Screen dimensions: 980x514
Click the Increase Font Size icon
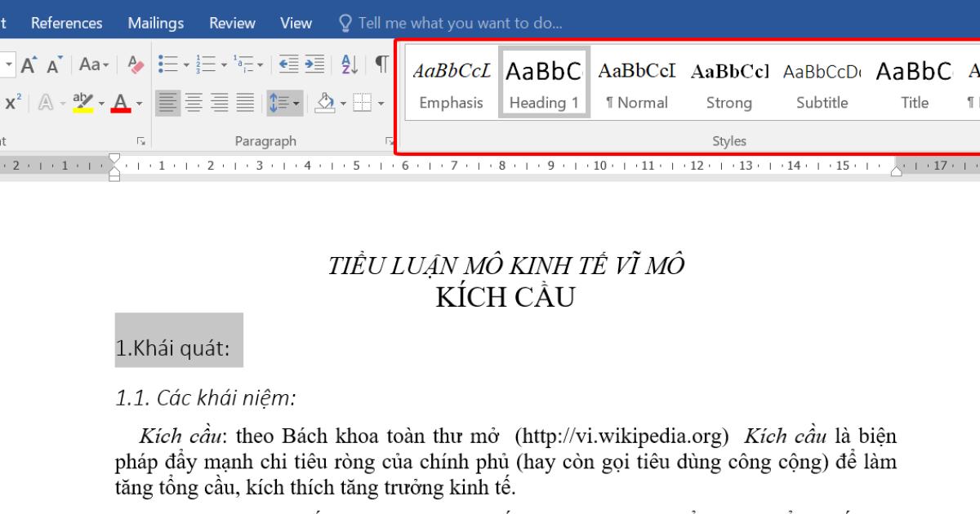[x=29, y=65]
